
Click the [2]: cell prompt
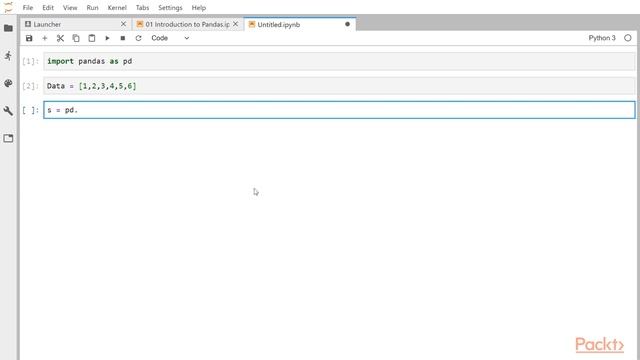(x=30, y=86)
